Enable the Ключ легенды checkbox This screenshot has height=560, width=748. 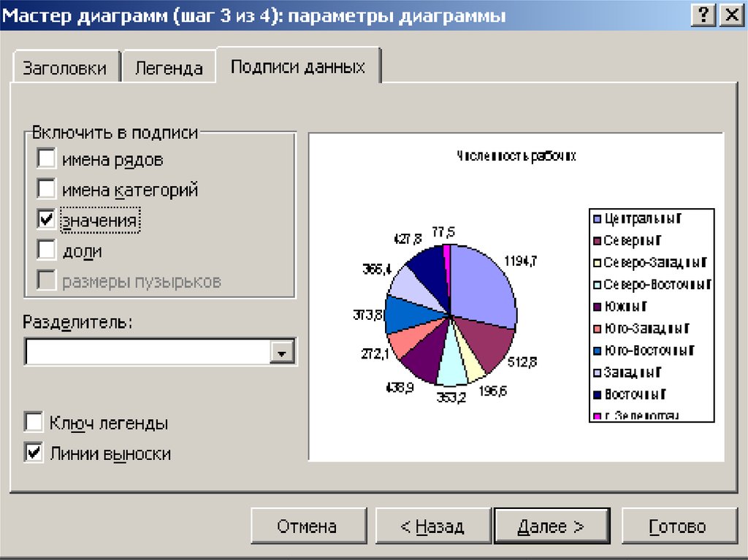(x=34, y=422)
